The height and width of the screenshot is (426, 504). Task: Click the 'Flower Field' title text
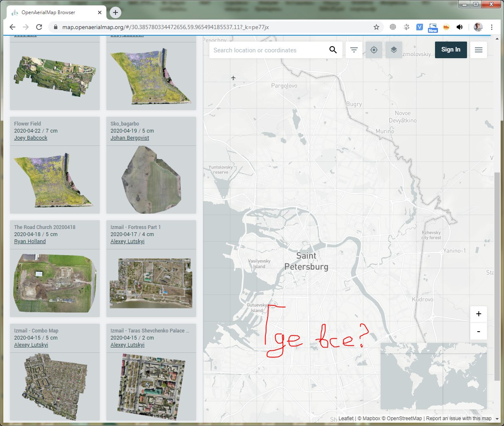[x=27, y=124]
